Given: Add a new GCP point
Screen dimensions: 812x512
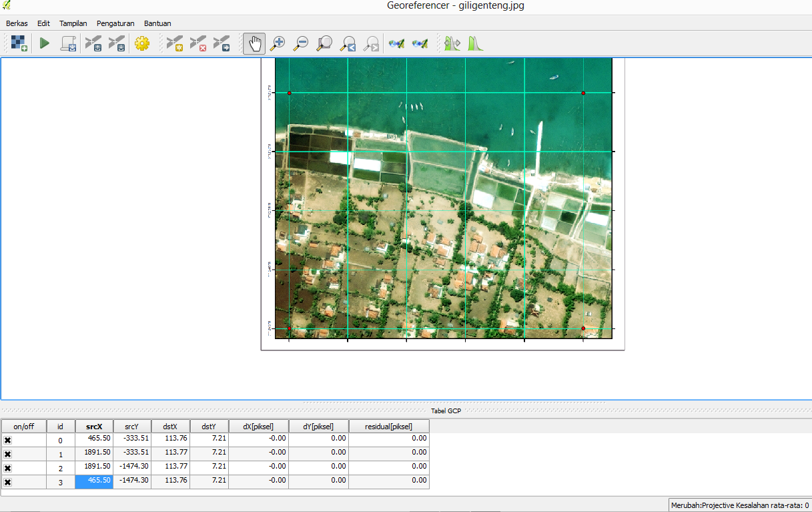Looking at the screenshot, I should [175, 42].
